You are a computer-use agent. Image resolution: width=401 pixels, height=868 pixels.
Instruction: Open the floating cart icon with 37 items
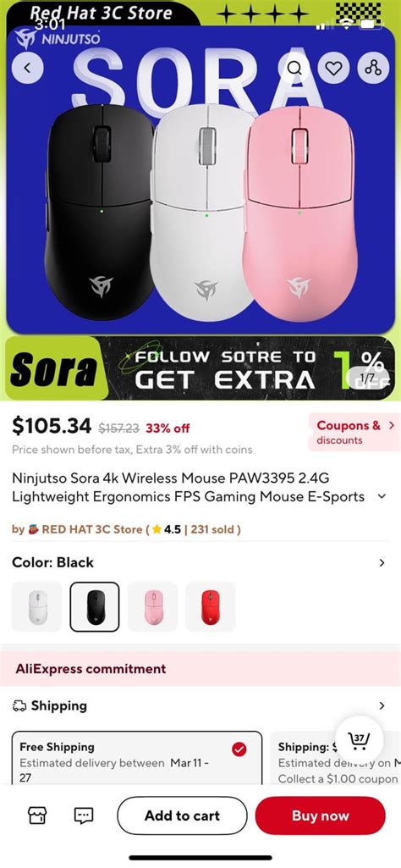[359, 739]
